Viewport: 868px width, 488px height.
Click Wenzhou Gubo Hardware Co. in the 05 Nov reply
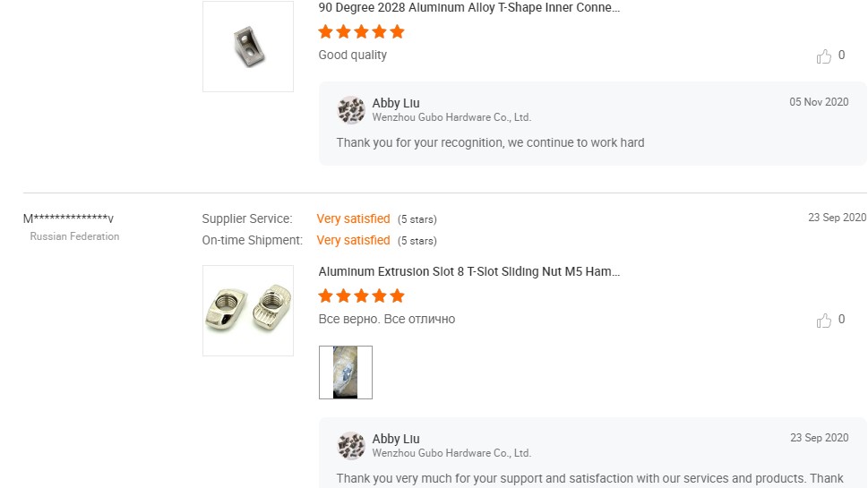click(451, 117)
